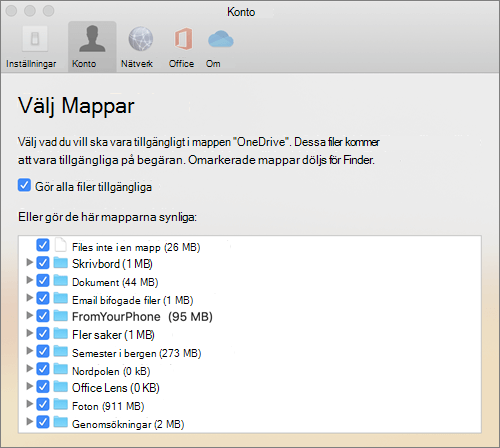Click the Fler saker folder icon

(x=61, y=334)
